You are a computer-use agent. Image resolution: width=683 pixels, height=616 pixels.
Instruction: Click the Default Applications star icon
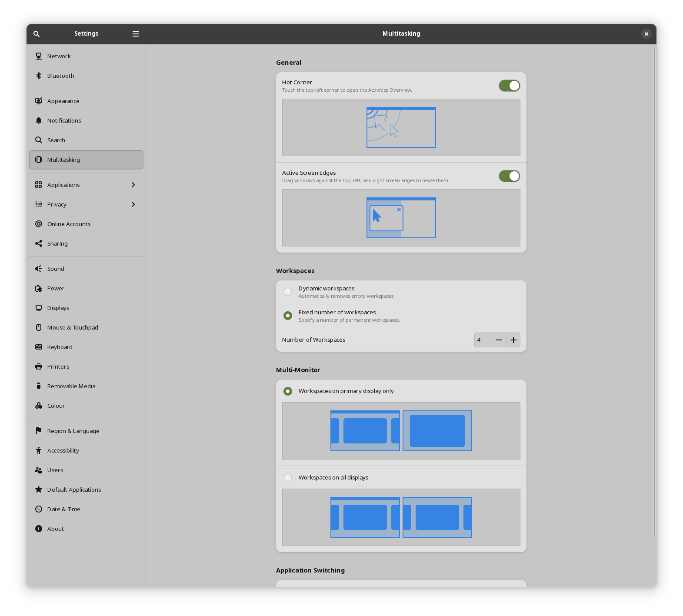[39, 489]
